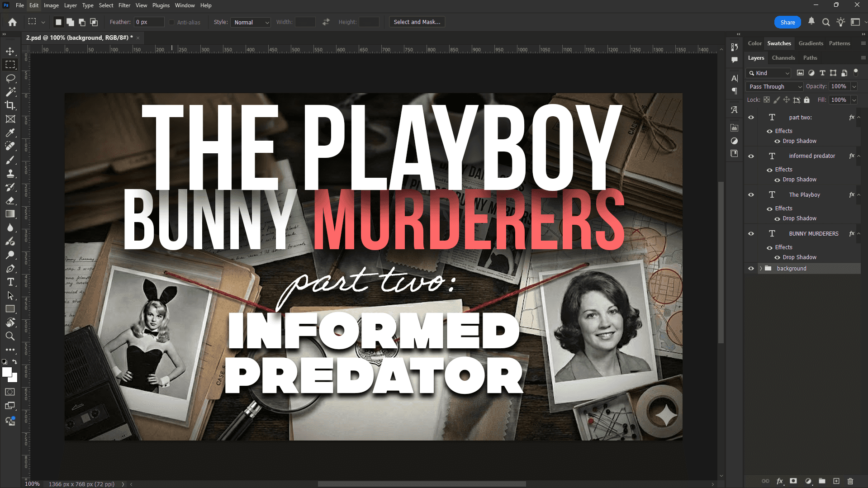868x488 pixels.
Task: Select the Lasso tool
Action: [10, 78]
